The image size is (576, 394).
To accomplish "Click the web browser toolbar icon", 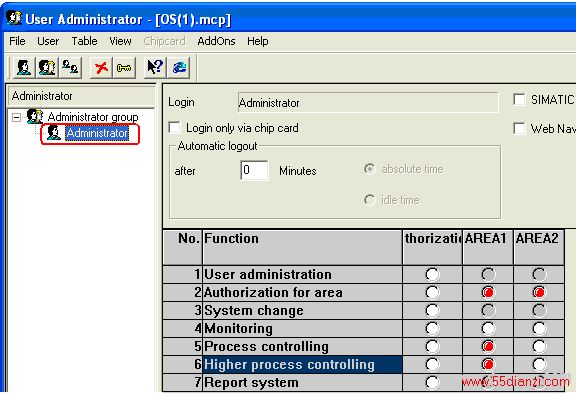I will coord(179,68).
